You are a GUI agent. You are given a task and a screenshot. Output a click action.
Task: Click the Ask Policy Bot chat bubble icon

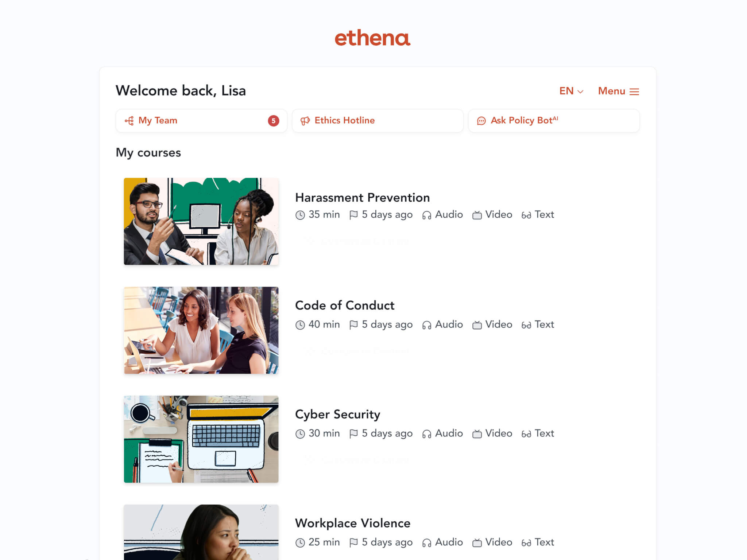[481, 121]
